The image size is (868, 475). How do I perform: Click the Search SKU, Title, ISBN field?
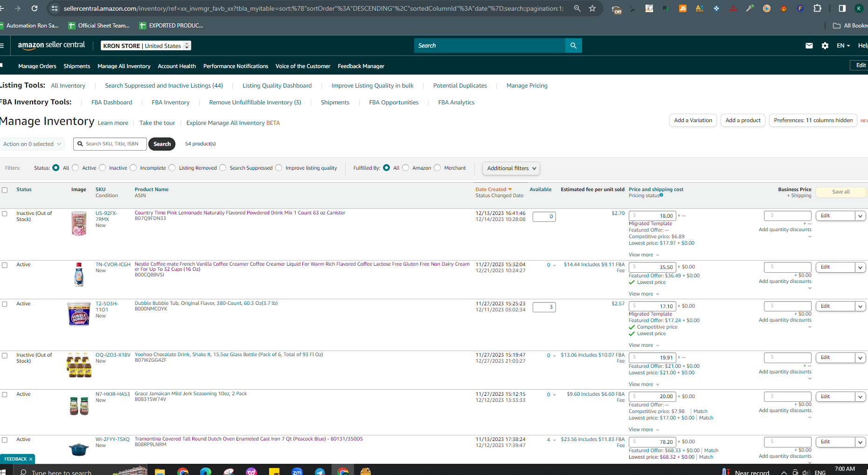[110, 144]
